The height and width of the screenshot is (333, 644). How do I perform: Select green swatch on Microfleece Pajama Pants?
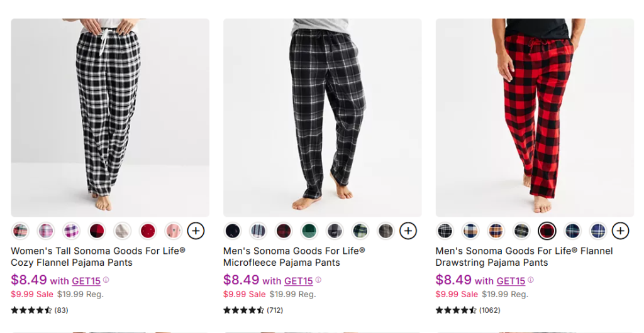309,231
